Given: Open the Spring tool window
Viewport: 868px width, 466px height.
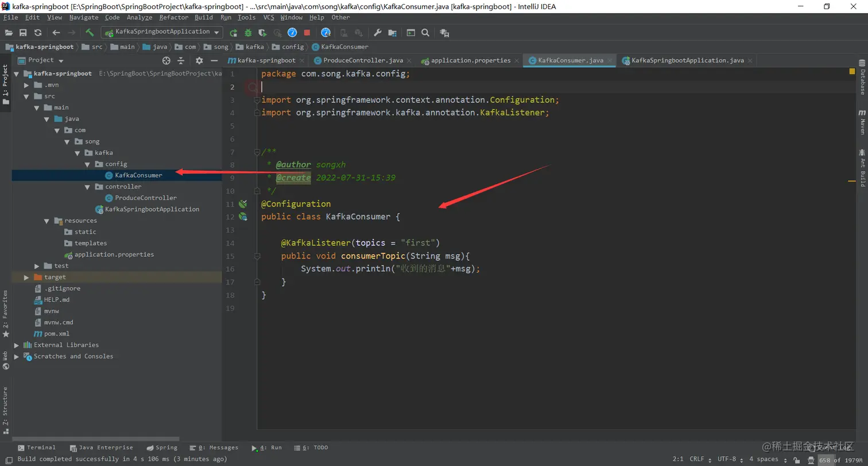Looking at the screenshot, I should coord(161,448).
